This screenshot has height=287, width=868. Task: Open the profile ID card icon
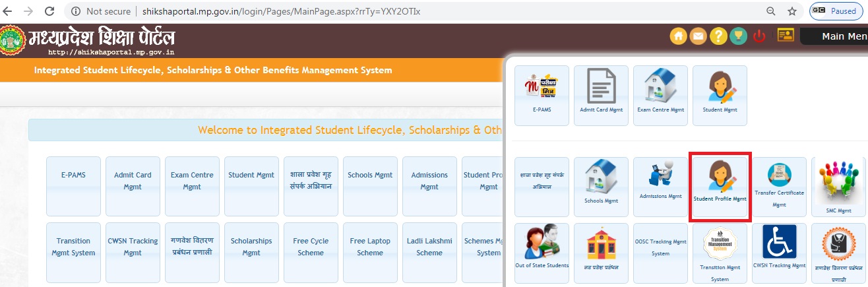coord(785,36)
